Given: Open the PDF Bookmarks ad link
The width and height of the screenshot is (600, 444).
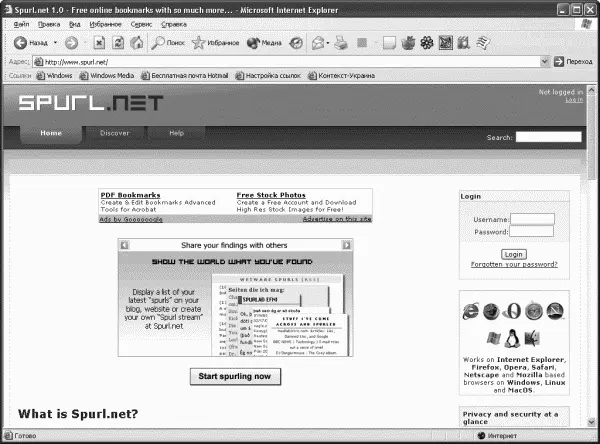Looking at the screenshot, I should 130,195.
